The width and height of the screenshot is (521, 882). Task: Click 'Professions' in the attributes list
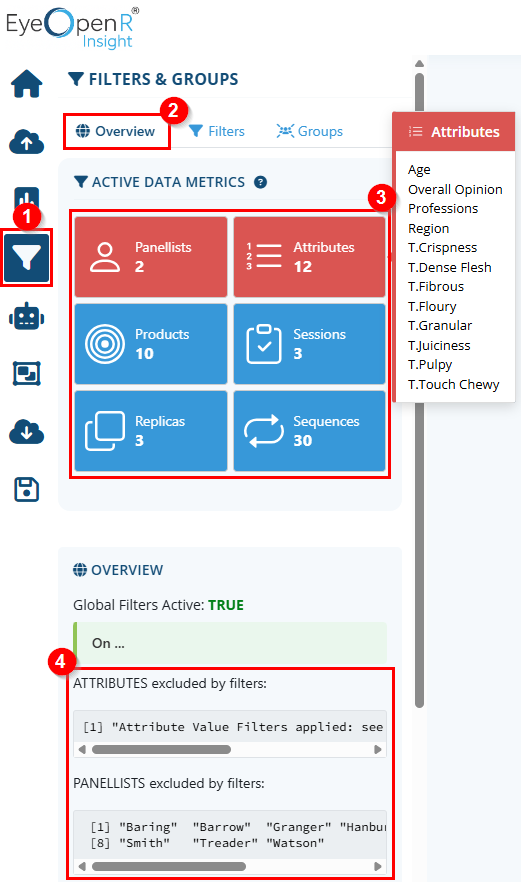pos(443,208)
